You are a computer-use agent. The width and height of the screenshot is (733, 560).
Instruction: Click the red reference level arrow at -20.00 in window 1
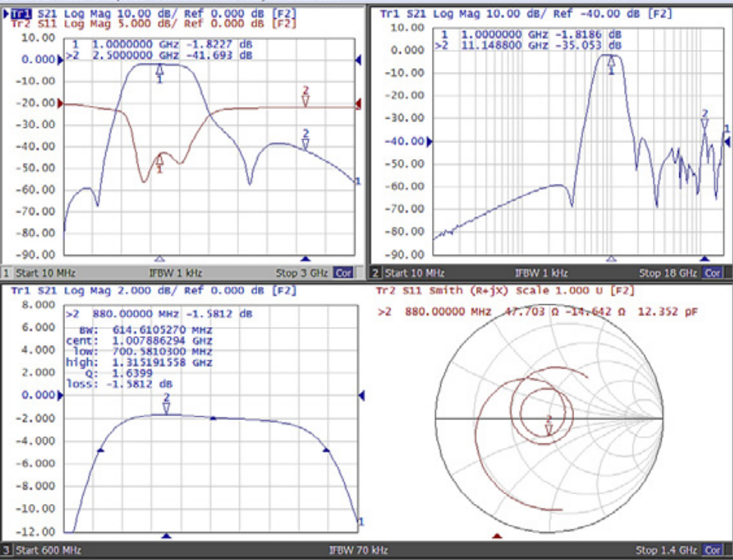coord(60,104)
